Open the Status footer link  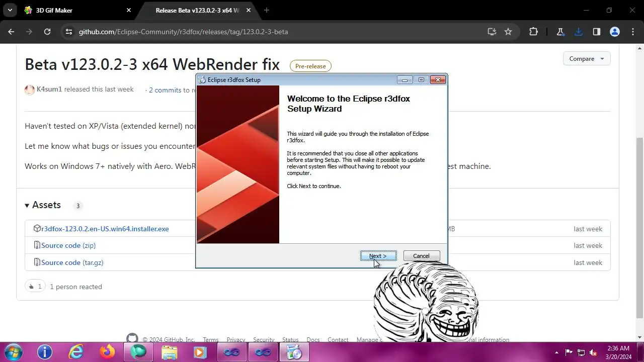[290, 340]
